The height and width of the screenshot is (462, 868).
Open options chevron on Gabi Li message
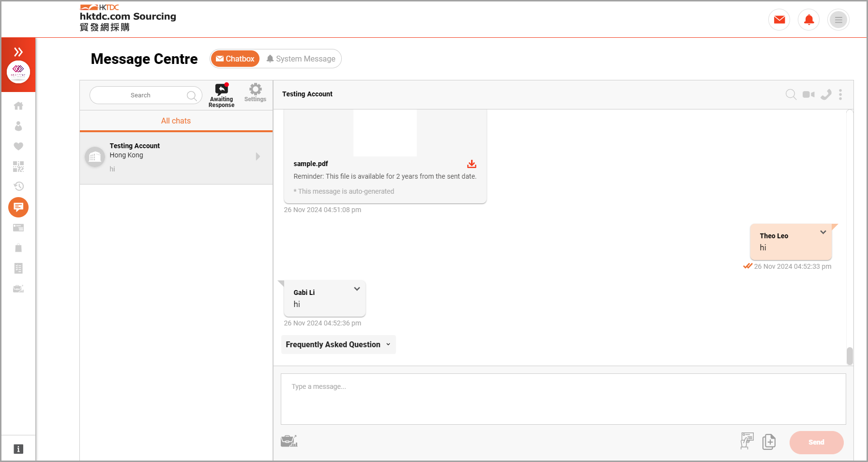tap(357, 289)
